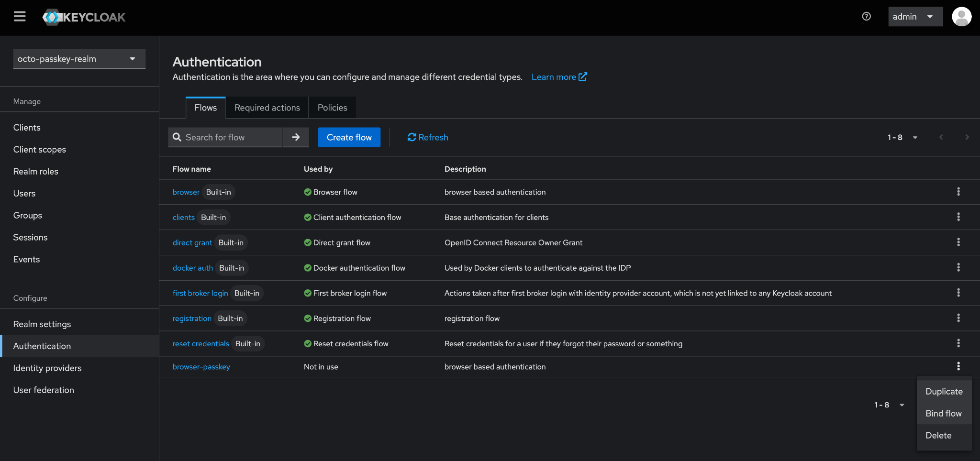Toggle the hamburger navigation menu
The width and height of the screenshot is (980, 461).
(20, 17)
